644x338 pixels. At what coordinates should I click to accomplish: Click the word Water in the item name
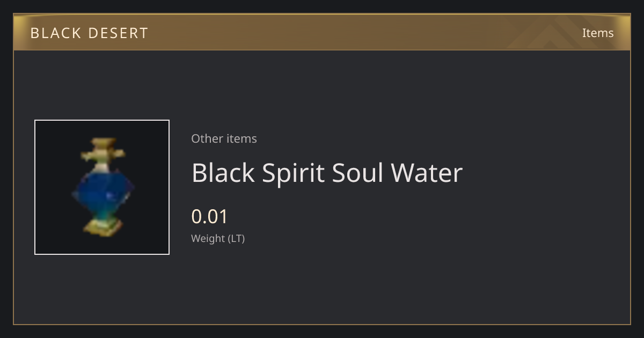[427, 173]
